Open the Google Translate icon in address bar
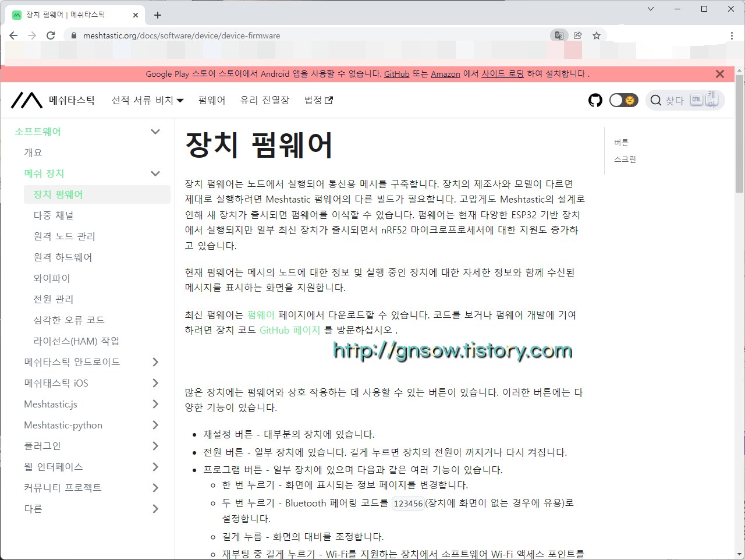This screenshot has height=560, width=745. (559, 36)
